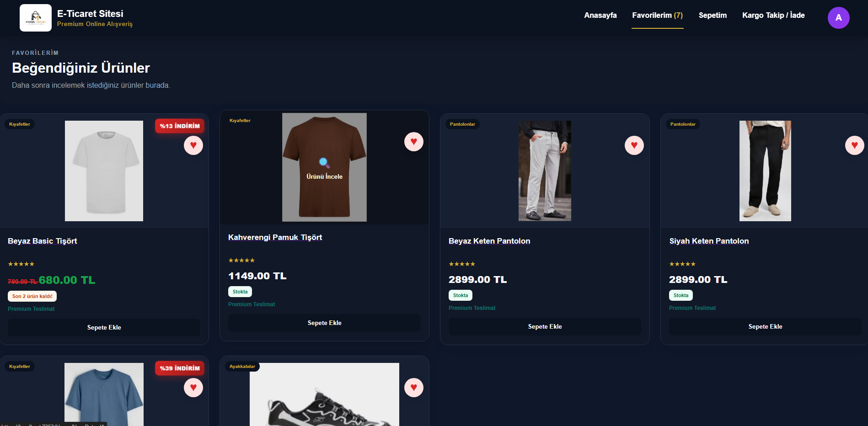Open Beyaz Basic Tişört product link
Viewport: 868px width, 426px height.
[x=43, y=241]
